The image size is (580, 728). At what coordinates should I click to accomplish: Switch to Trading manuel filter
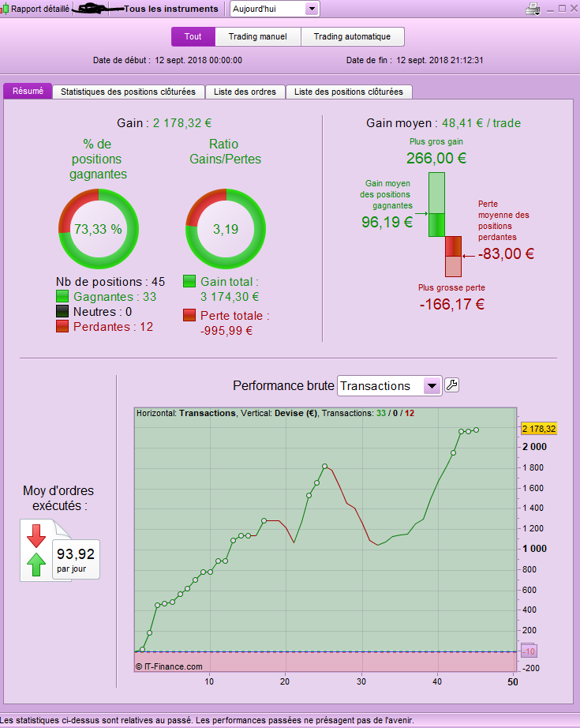257,36
